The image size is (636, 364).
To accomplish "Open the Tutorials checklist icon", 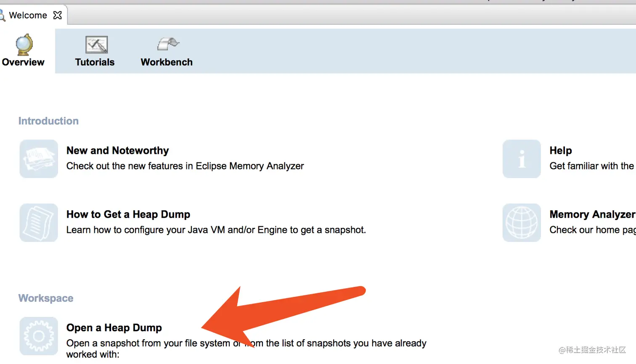I will 96,45.
